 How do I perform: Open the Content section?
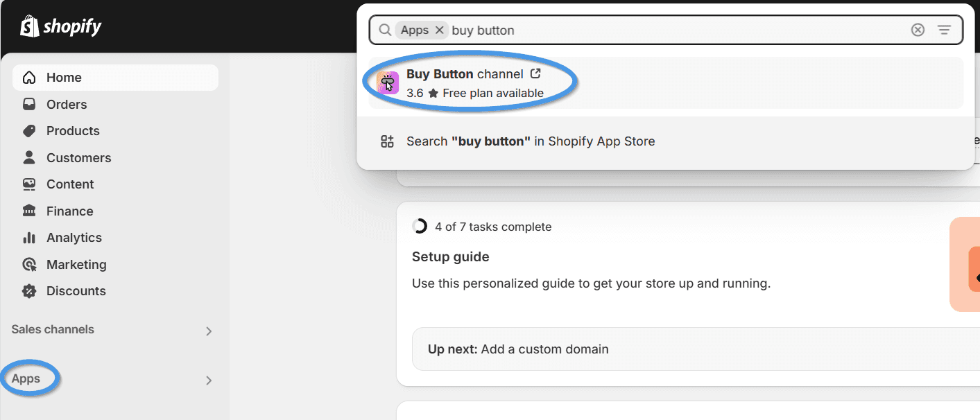pyautogui.click(x=115, y=184)
